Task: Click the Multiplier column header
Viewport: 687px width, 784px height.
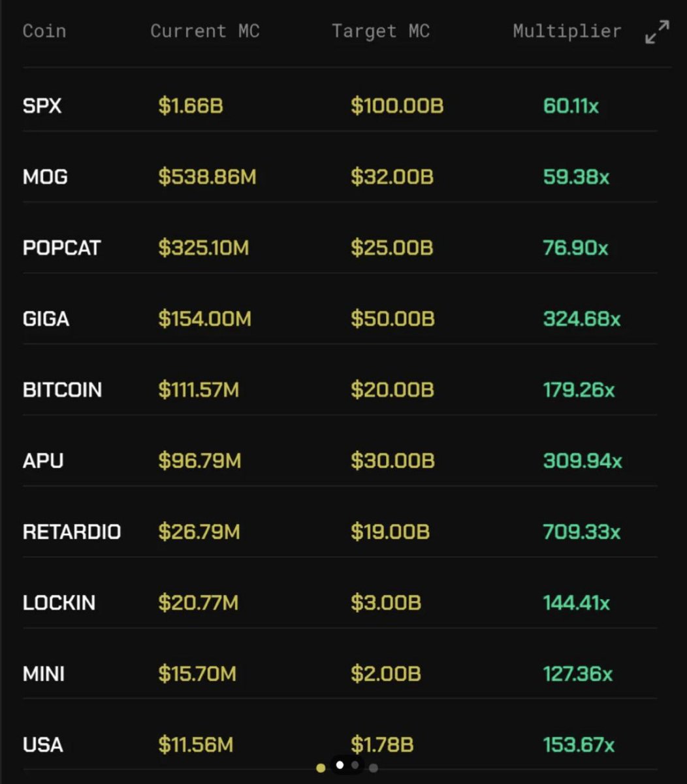Action: (x=567, y=31)
